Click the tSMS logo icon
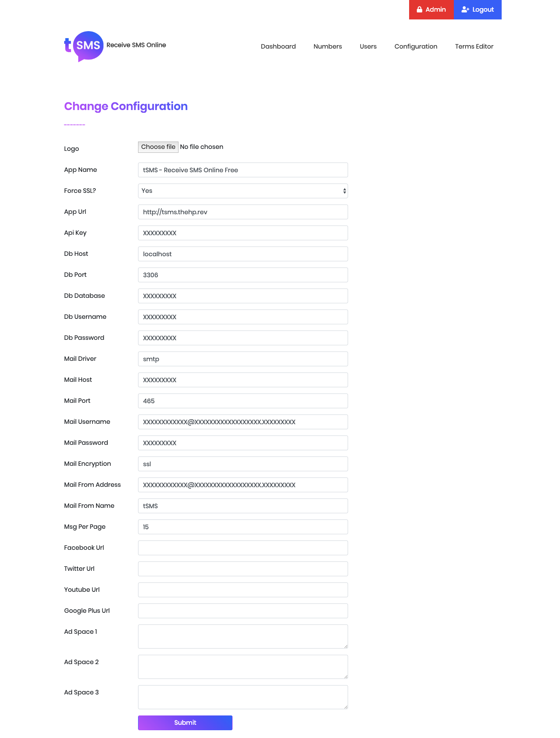The height and width of the screenshot is (738, 560). point(84,45)
